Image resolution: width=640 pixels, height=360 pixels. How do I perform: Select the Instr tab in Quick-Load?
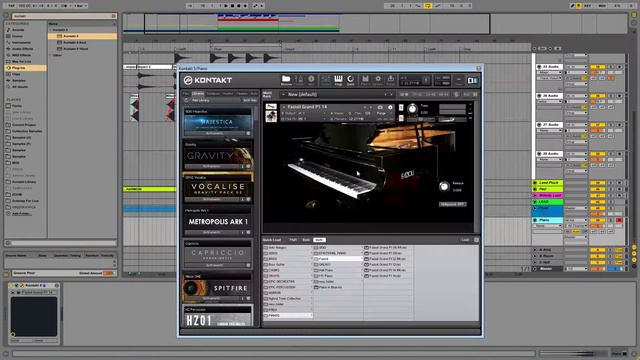tap(319, 240)
